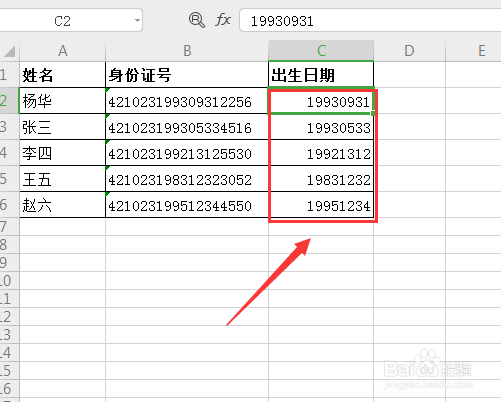Open the fx insert function button
The width and height of the screenshot is (501, 402).
(x=223, y=20)
